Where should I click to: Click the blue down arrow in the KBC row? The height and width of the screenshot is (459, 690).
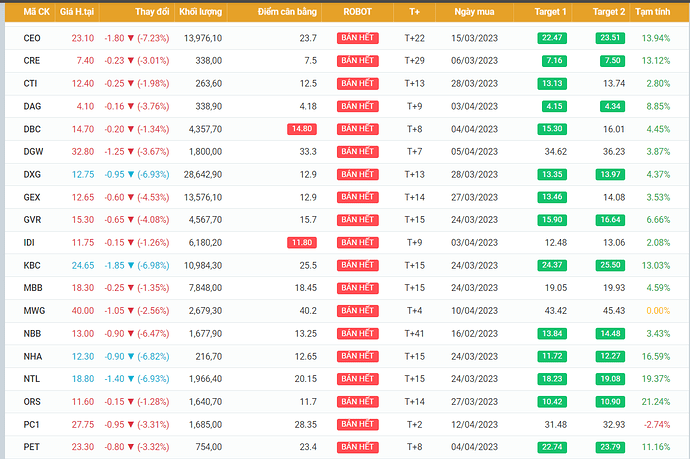coord(131,266)
